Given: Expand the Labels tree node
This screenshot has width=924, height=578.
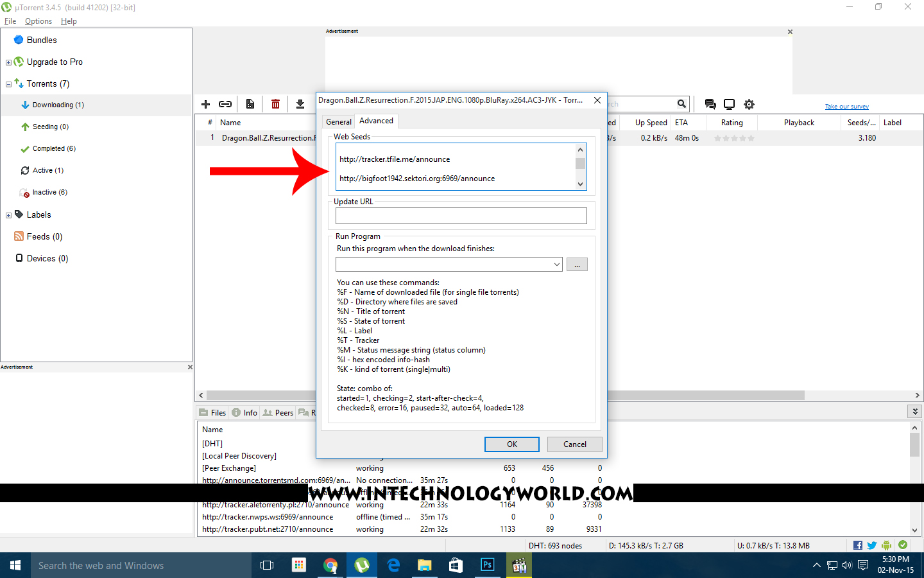Looking at the screenshot, I should pos(8,215).
